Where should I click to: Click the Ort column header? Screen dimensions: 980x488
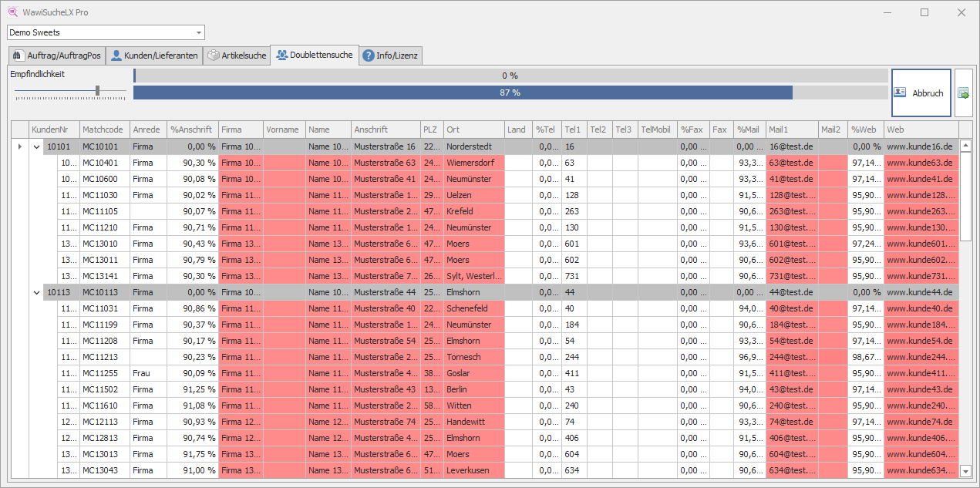(x=473, y=130)
